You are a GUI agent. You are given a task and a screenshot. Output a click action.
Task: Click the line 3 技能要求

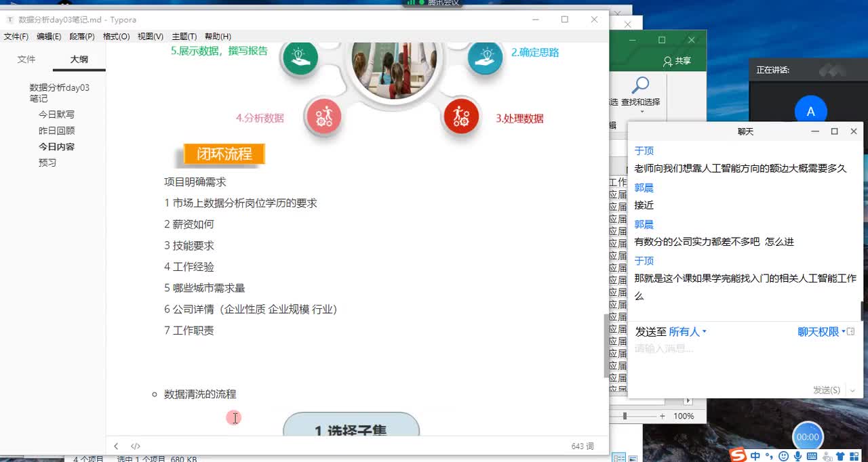point(189,245)
